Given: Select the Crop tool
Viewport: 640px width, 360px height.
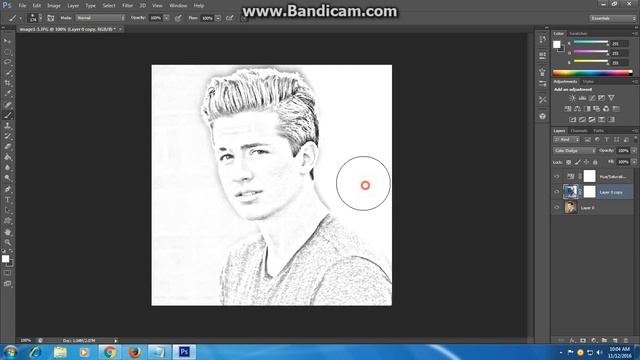Looking at the screenshot, I should 7,83.
